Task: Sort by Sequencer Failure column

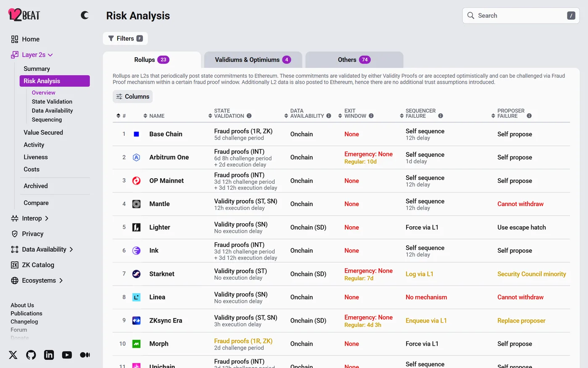Action: [418, 114]
